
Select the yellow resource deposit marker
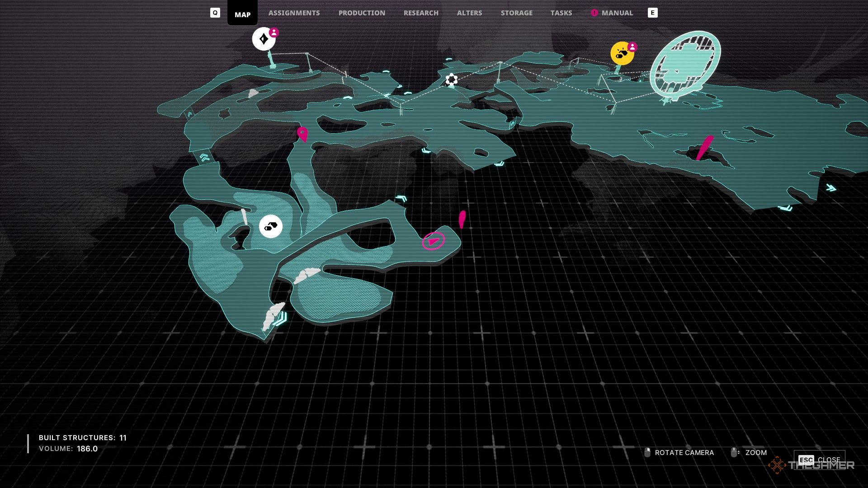tap(622, 54)
